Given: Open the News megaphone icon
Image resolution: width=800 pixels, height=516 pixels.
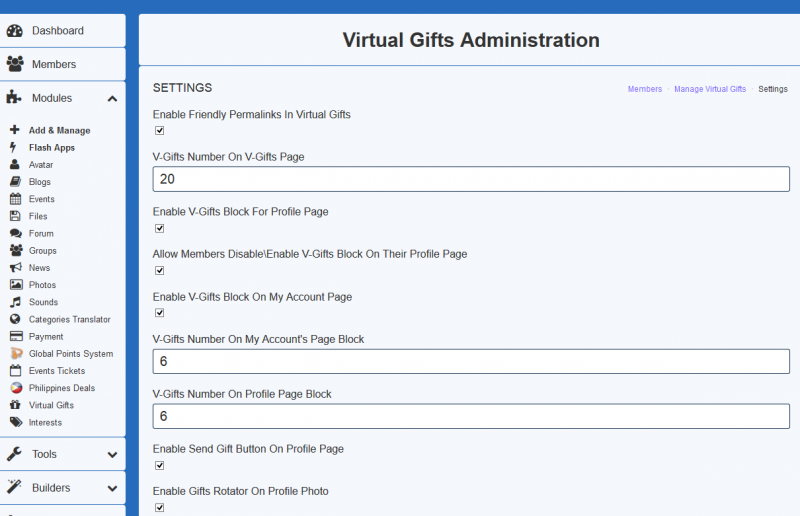Looking at the screenshot, I should click(x=16, y=267).
